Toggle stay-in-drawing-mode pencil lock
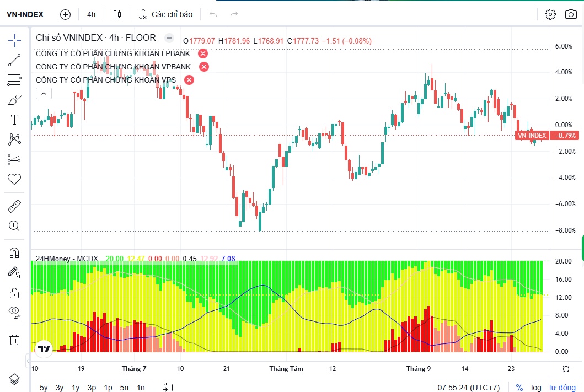 click(14, 273)
